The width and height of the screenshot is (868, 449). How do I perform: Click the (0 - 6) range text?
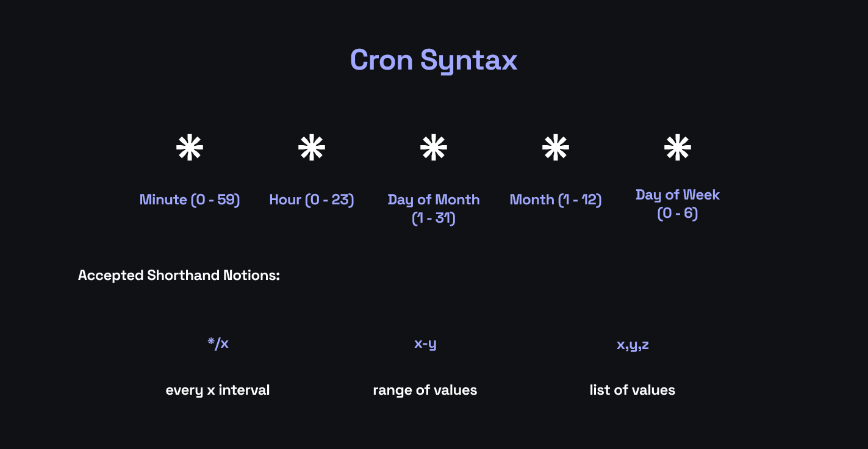(x=678, y=213)
